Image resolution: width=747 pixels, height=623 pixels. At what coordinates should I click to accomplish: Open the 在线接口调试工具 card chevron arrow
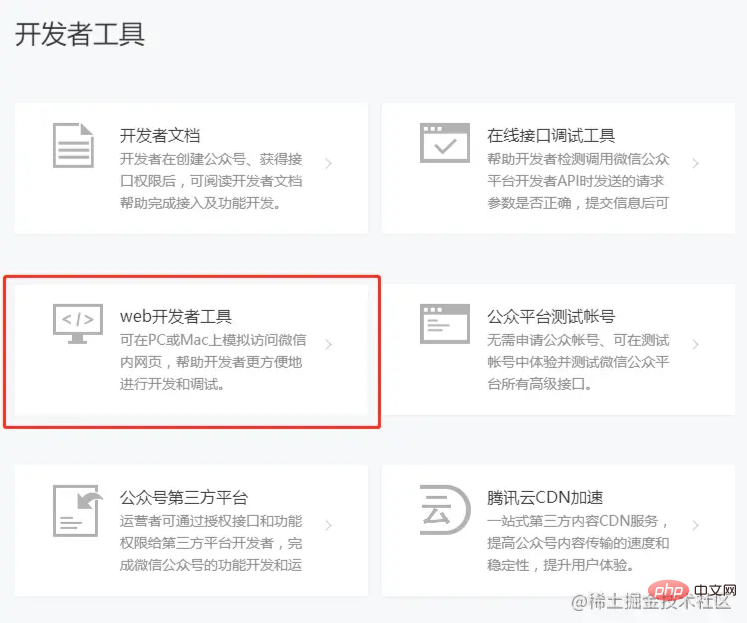(x=696, y=164)
